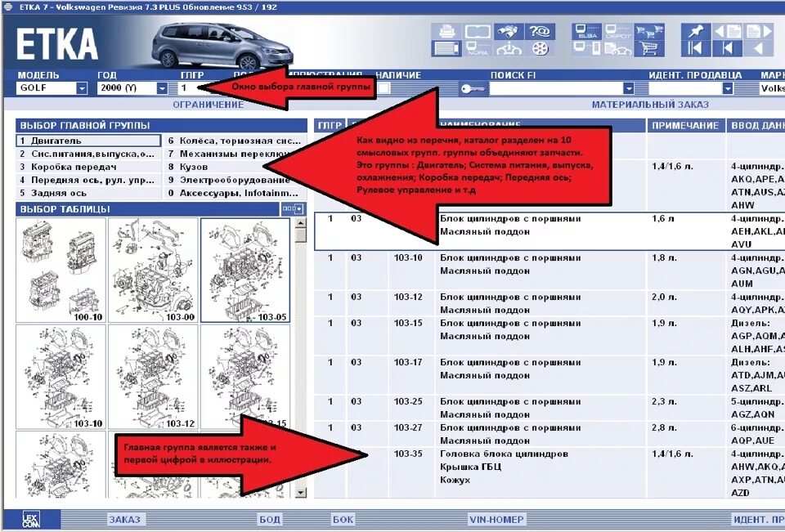
Task: Click the monitor and tower computer icon
Action: click(x=587, y=48)
